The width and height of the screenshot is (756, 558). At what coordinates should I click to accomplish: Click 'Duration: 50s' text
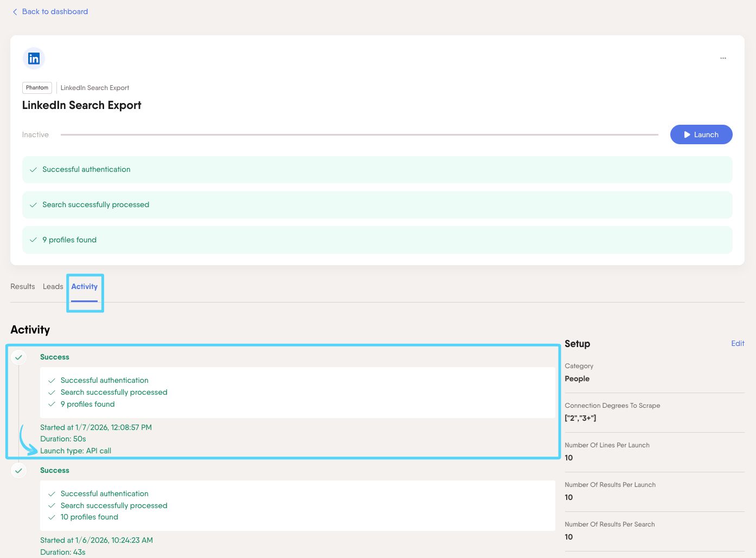(63, 439)
